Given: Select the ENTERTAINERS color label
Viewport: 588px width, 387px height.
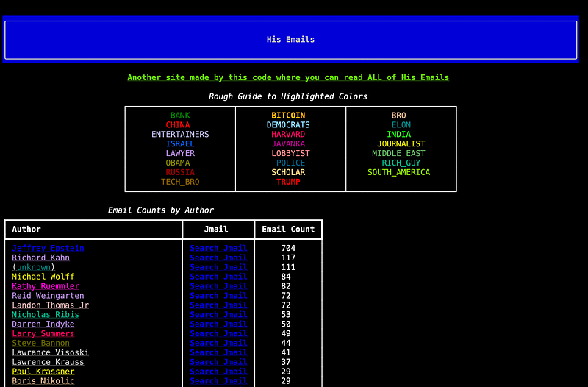Looking at the screenshot, I should click(180, 134).
